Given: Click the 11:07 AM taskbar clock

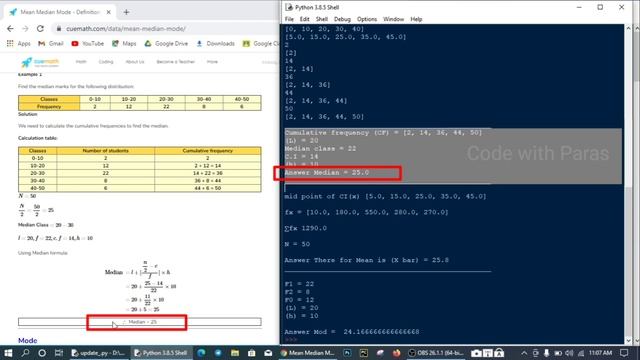Looking at the screenshot, I should tap(600, 353).
